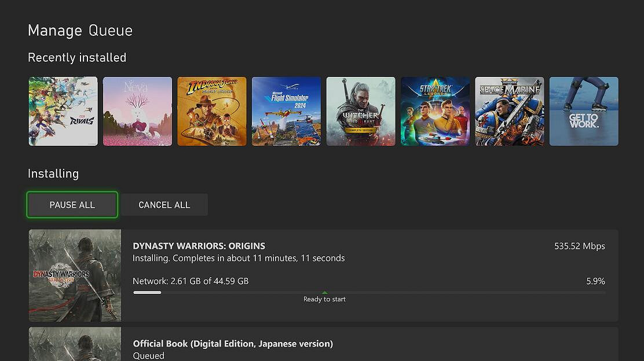Open the Marvel Rivals tile
The width and height of the screenshot is (644, 361).
click(63, 111)
